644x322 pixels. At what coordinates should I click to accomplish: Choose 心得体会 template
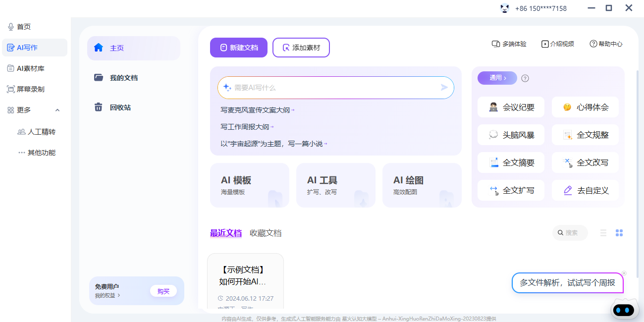pyautogui.click(x=585, y=107)
